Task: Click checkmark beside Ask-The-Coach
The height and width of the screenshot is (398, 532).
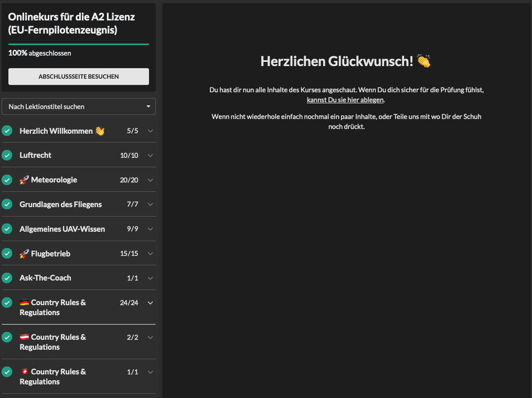Action: (x=7, y=278)
